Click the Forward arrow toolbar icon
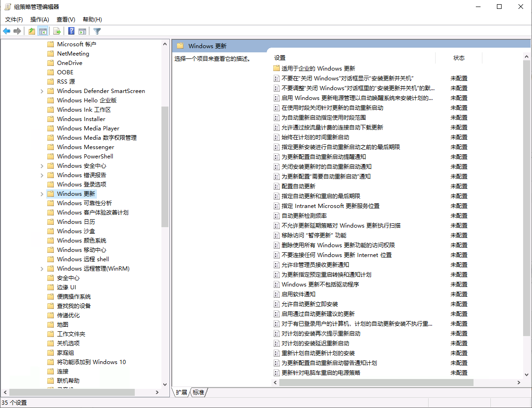This screenshot has width=532, height=408. 17,31
